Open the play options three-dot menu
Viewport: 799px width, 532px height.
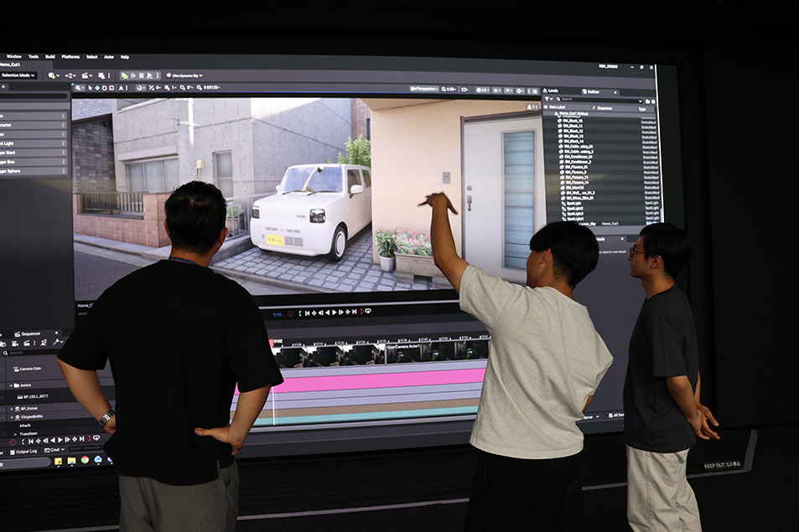[158, 75]
